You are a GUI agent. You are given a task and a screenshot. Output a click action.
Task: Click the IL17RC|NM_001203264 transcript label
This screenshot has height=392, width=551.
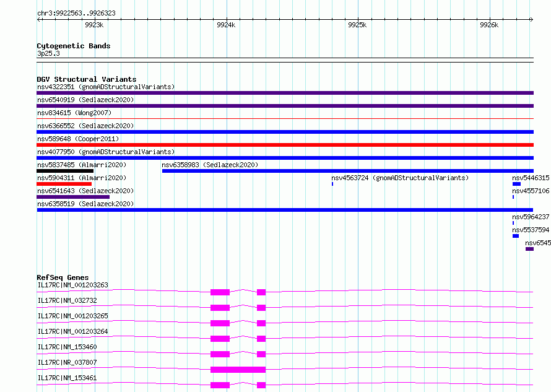[72, 331]
